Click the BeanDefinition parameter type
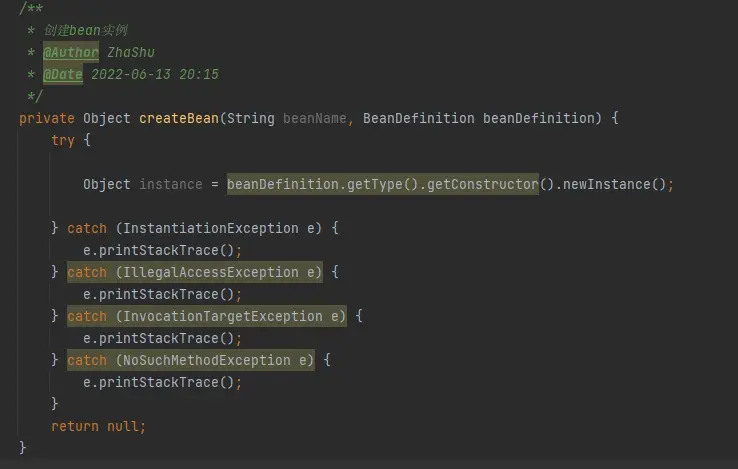 [418, 118]
